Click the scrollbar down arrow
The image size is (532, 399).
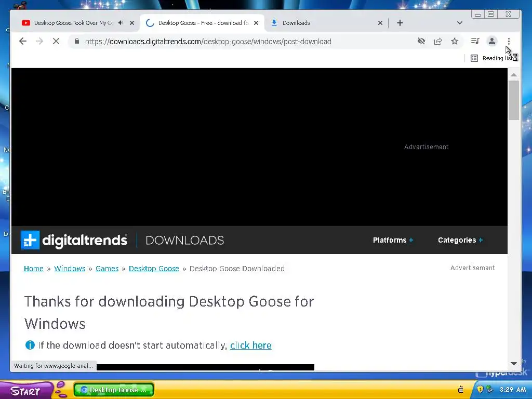pos(514,363)
